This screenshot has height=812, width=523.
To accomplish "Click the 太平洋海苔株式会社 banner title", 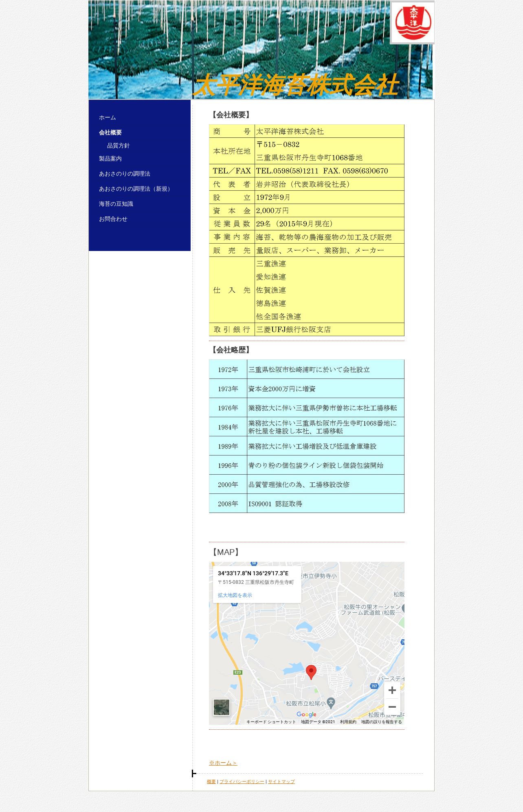I will tap(296, 85).
